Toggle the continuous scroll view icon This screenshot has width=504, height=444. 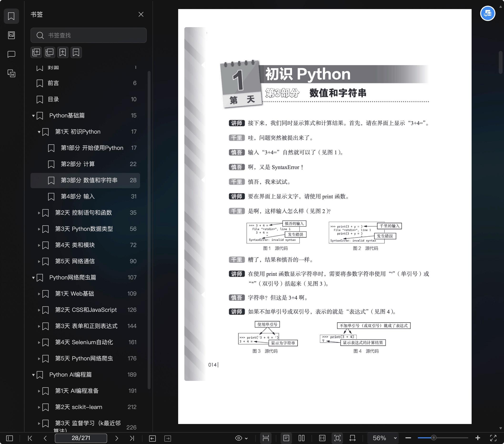pos(266,438)
